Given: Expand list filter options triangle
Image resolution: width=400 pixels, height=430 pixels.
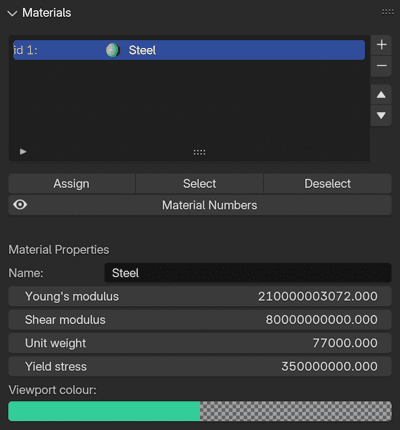Looking at the screenshot, I should pyautogui.click(x=23, y=152).
